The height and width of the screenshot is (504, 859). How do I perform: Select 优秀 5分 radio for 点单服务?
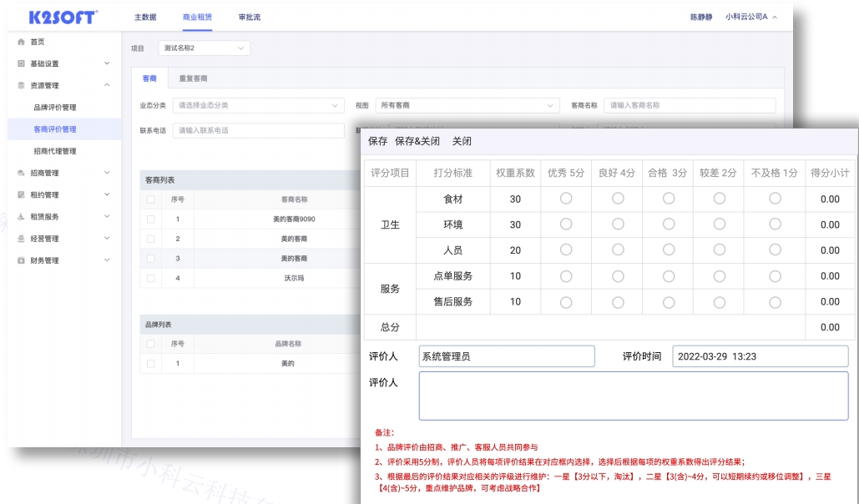[x=566, y=276]
